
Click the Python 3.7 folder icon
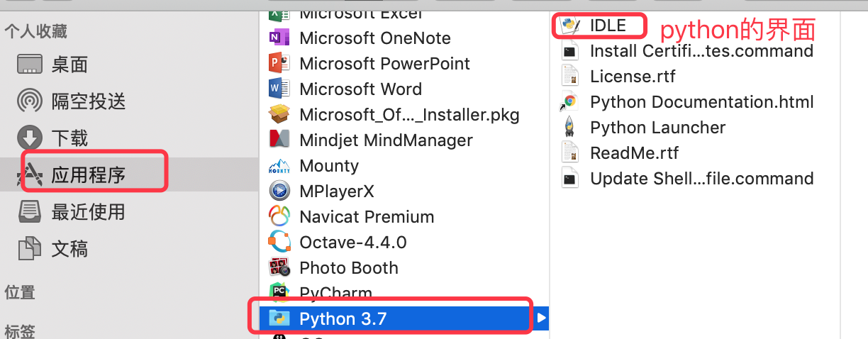(x=280, y=318)
